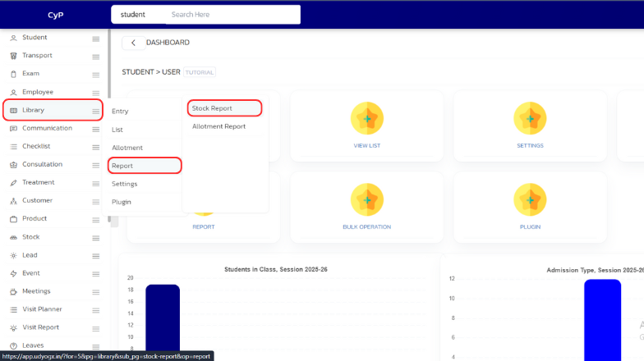This screenshot has width=644, height=361.
Task: Open the hamburger menu beside Stock
Action: [96, 237]
